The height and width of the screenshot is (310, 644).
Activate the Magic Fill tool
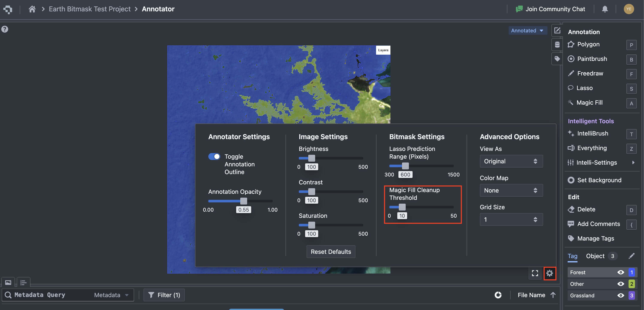589,103
